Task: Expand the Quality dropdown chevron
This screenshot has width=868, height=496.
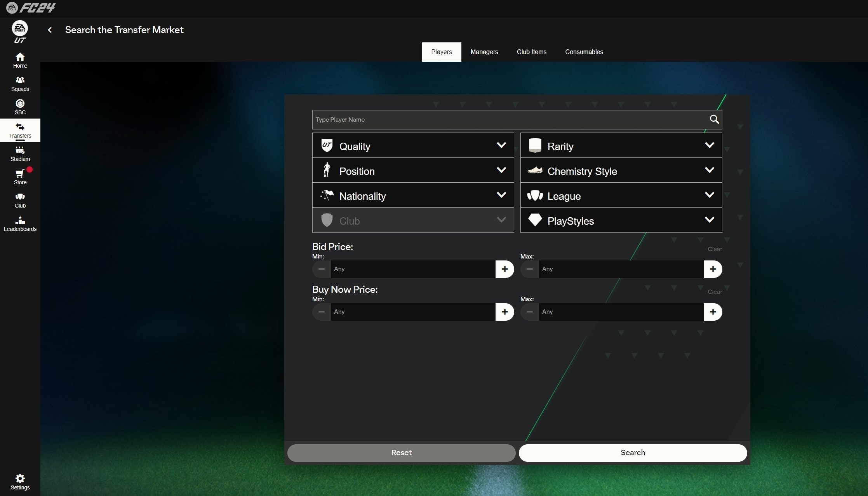Action: tap(501, 145)
